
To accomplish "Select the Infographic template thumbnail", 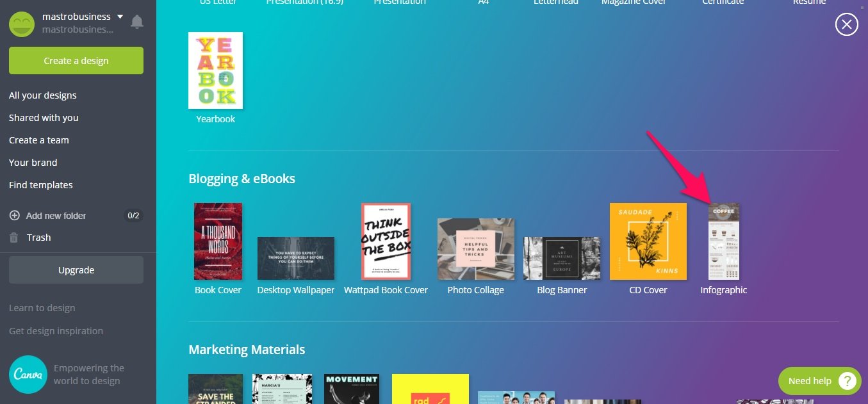I will click(724, 241).
